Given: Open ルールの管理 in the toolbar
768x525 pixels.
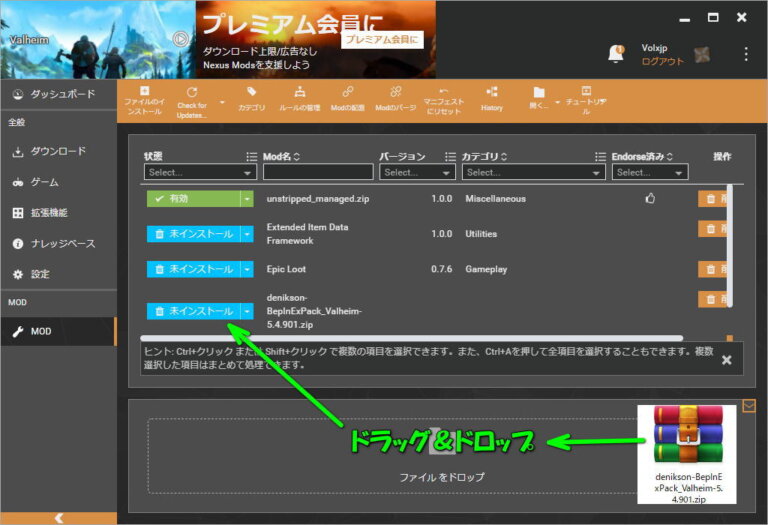Looking at the screenshot, I should [x=300, y=99].
